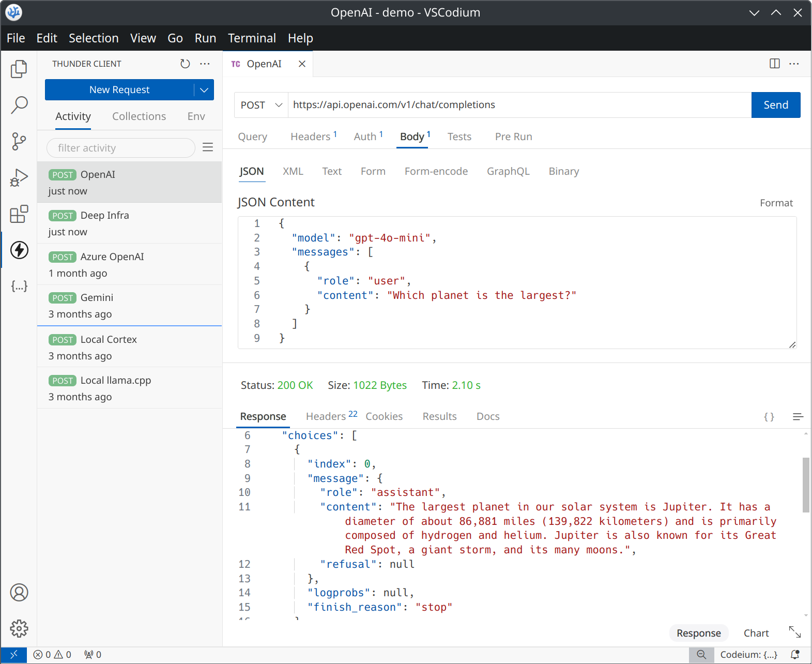This screenshot has height=664, width=812.
Task: Refresh the Thunder Client panel
Action: point(185,64)
